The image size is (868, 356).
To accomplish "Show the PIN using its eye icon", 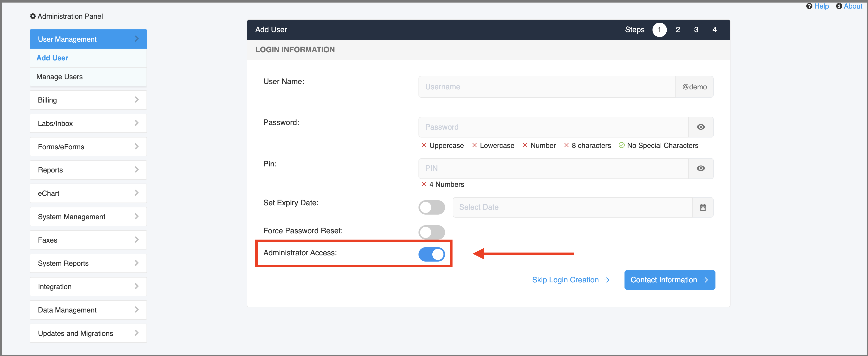I will (x=701, y=169).
